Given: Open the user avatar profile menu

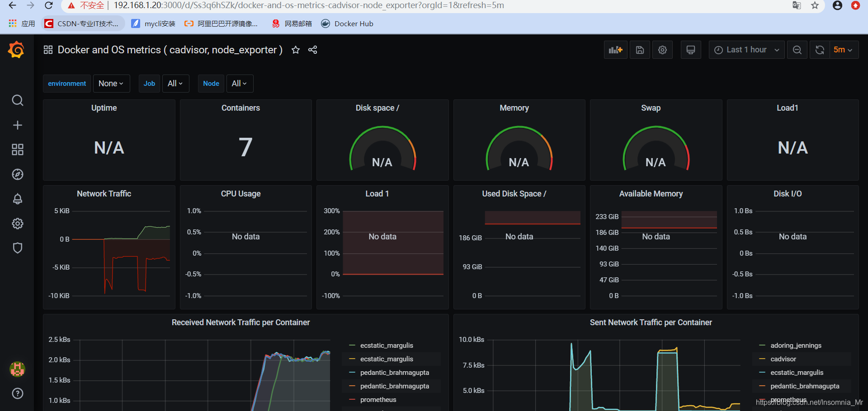Looking at the screenshot, I should point(17,369).
